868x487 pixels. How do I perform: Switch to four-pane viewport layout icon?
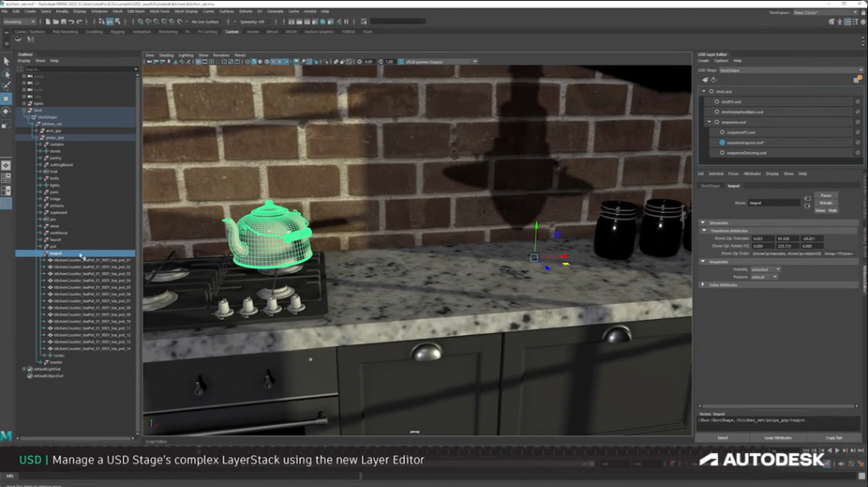pos(6,178)
